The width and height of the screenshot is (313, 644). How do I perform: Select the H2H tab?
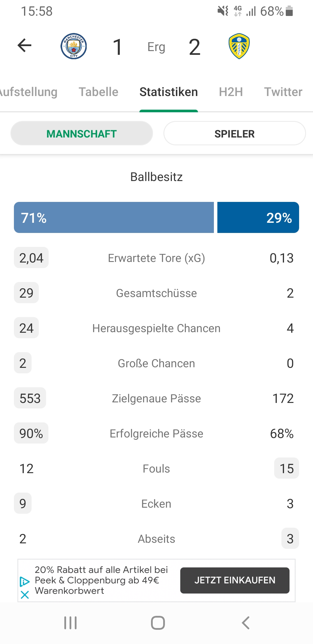tap(231, 92)
